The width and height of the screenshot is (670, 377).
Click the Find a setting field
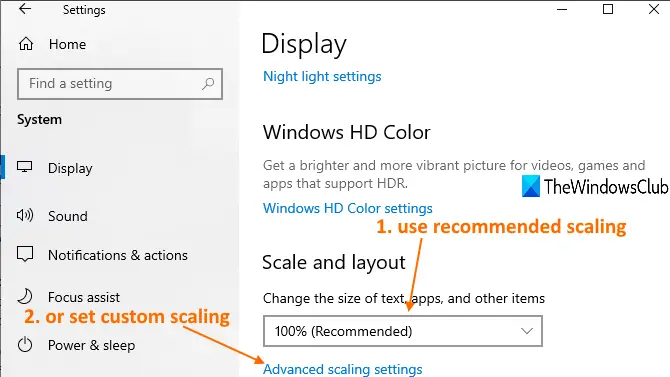pyautogui.click(x=120, y=84)
